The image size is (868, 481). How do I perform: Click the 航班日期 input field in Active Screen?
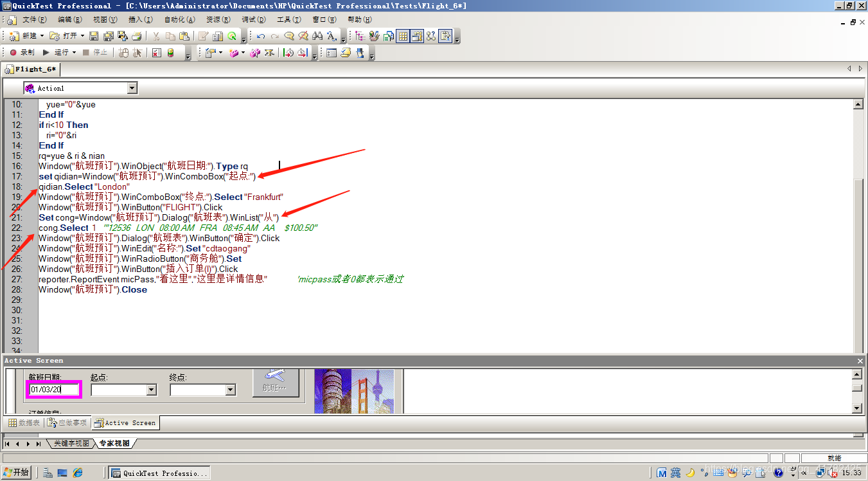click(54, 389)
